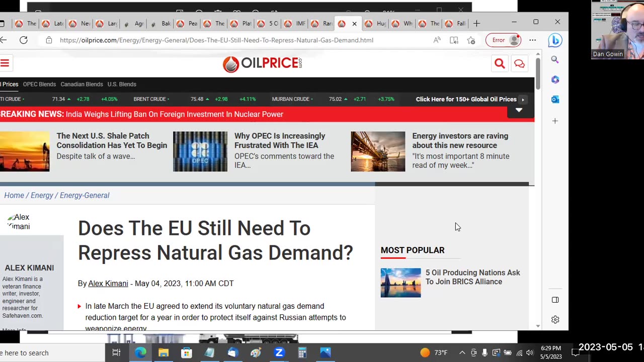Switch to the 'Pea' browser tab
This screenshot has width=644, height=362.
pos(187,24)
